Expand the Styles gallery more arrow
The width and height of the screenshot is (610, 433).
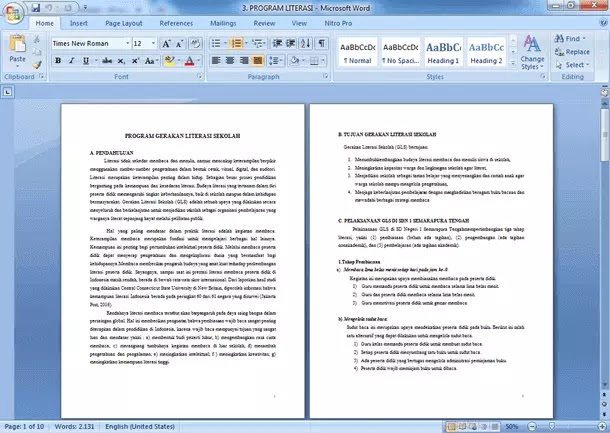click(513, 63)
